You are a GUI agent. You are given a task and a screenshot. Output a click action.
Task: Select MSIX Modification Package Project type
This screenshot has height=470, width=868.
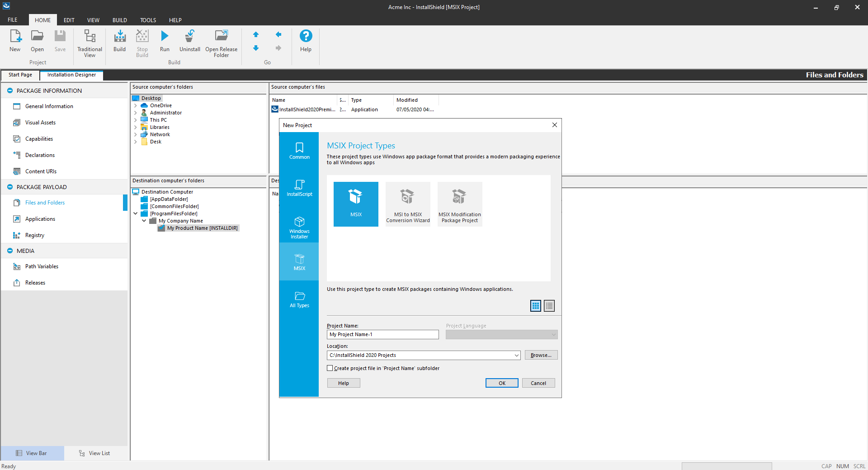(459, 204)
